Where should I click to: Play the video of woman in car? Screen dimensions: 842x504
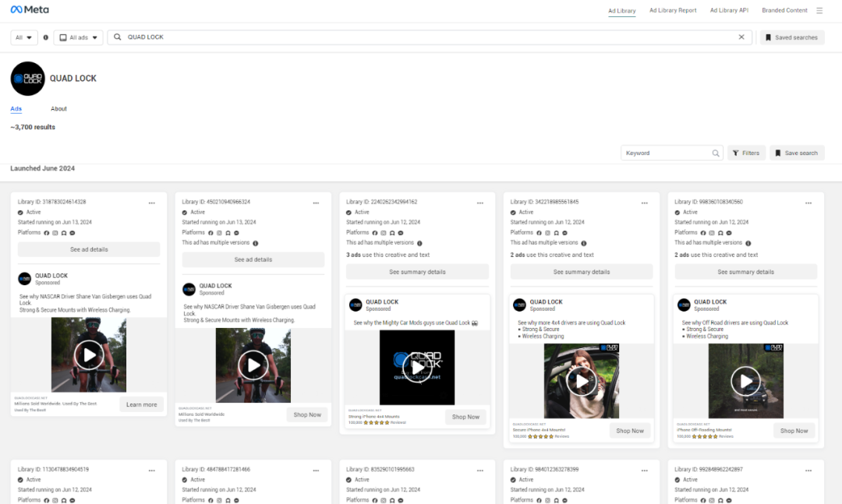click(582, 382)
